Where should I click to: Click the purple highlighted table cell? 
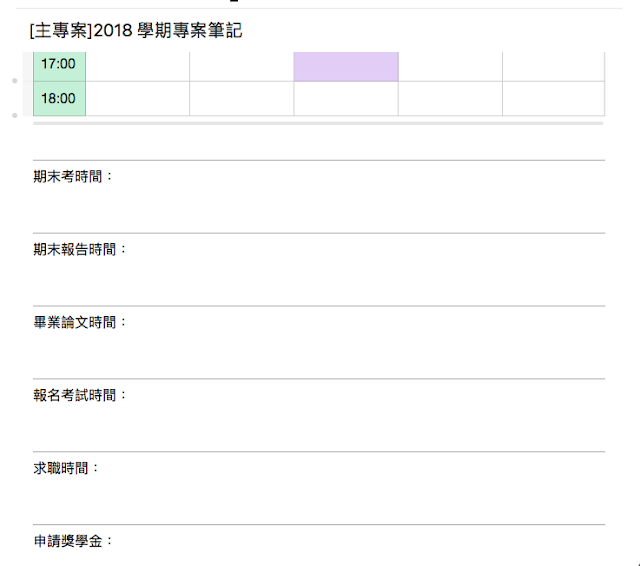(x=346, y=66)
